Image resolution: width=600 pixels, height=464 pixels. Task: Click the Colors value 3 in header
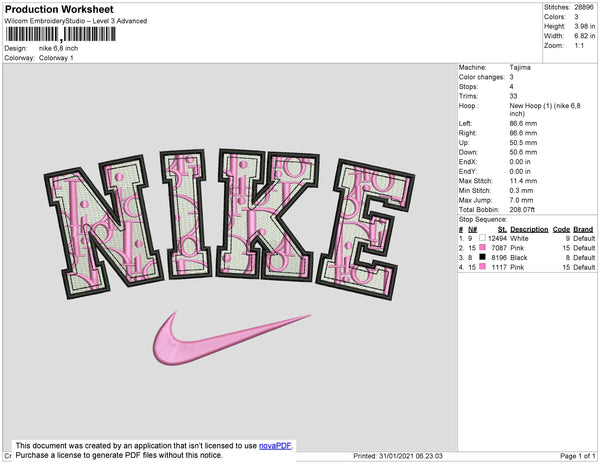pos(576,17)
